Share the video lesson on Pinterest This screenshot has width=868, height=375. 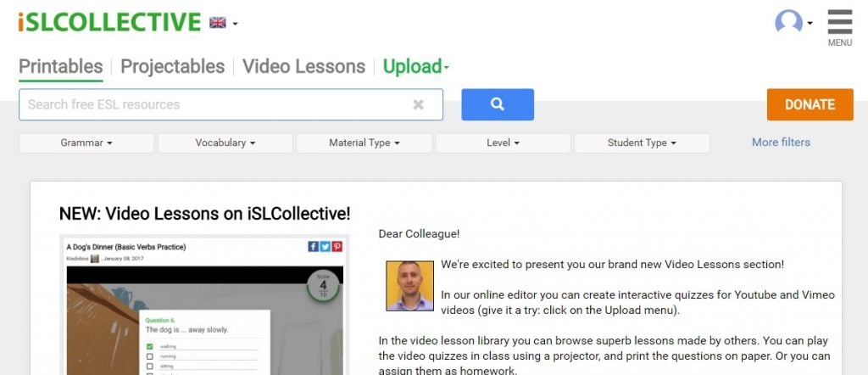pyautogui.click(x=337, y=247)
